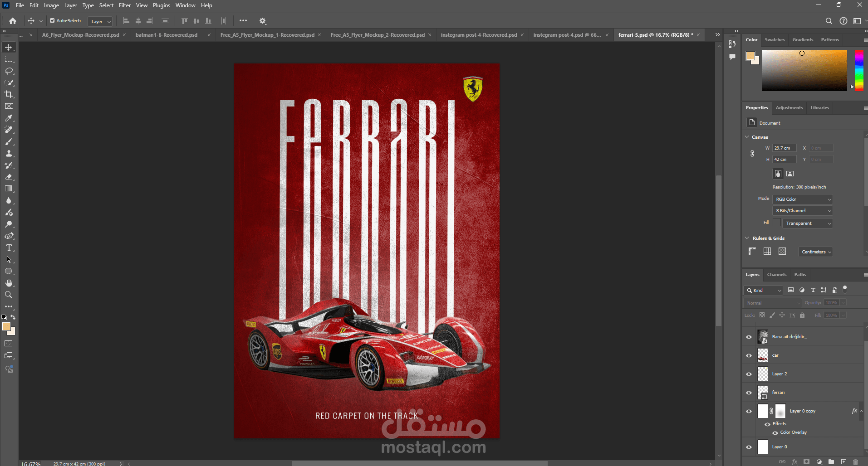
Task: Select the Pen tool
Action: (9, 236)
